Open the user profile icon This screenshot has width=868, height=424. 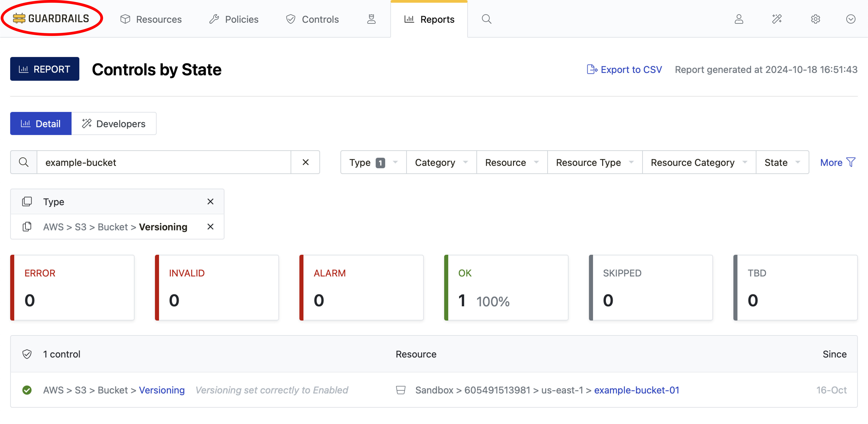pos(739,19)
